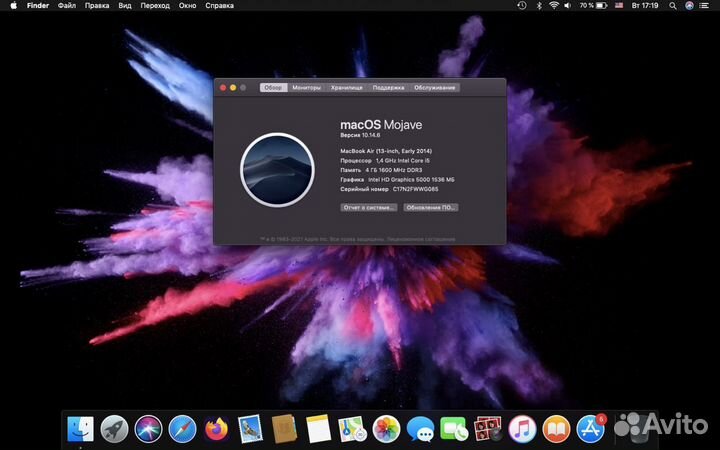
Task: Click the clock showing Вт 17:19
Action: [645, 6]
